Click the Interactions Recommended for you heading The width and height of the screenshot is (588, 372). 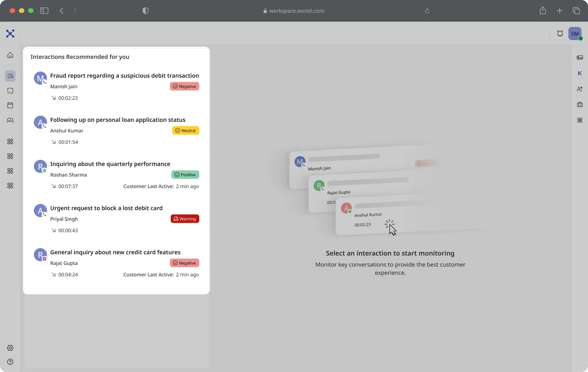pyautogui.click(x=80, y=57)
